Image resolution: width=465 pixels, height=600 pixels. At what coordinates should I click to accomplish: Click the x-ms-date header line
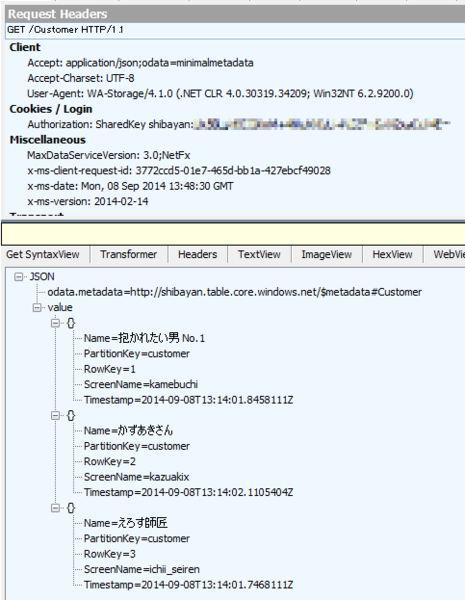click(x=130, y=186)
